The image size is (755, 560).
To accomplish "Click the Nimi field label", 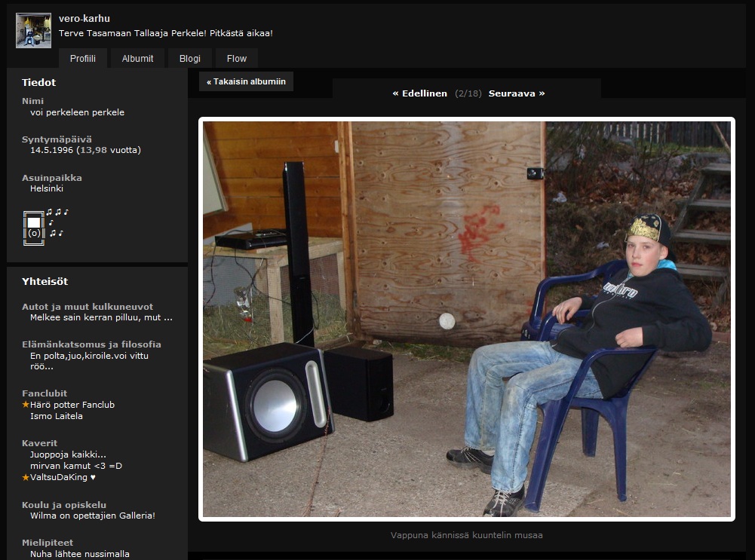I will point(32,101).
